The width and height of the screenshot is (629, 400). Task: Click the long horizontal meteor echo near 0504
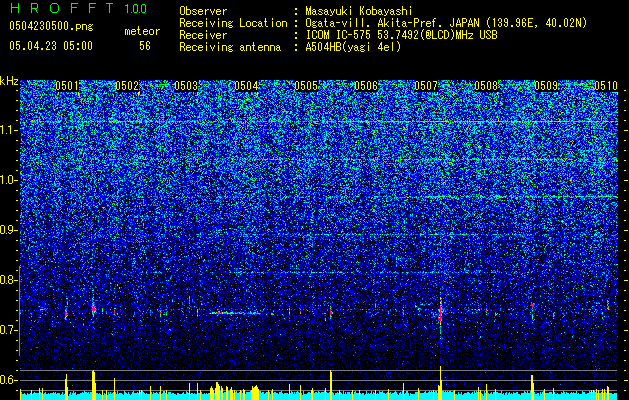coord(235,313)
